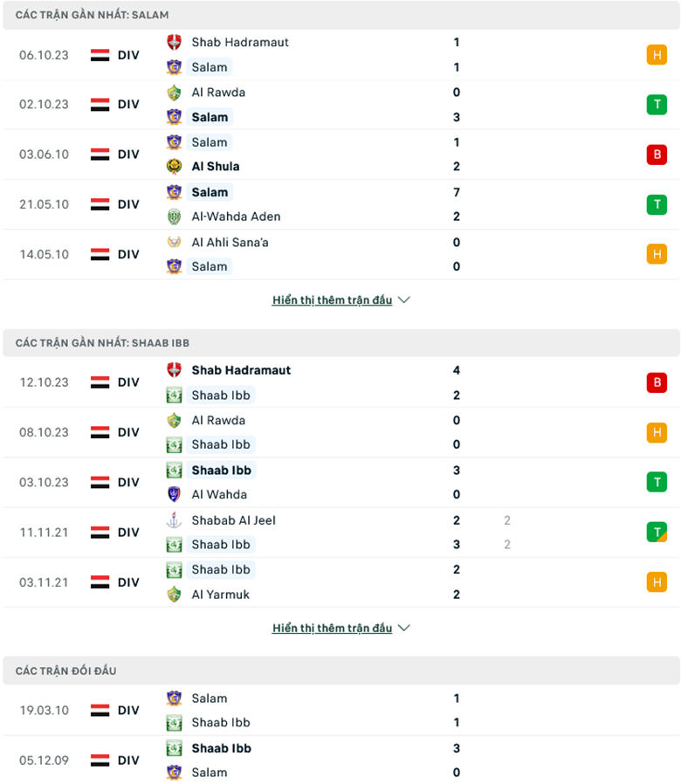This screenshot has width=681, height=784.
Task: Click Al Wahda crest in 03.10.23 match
Action: click(x=174, y=494)
